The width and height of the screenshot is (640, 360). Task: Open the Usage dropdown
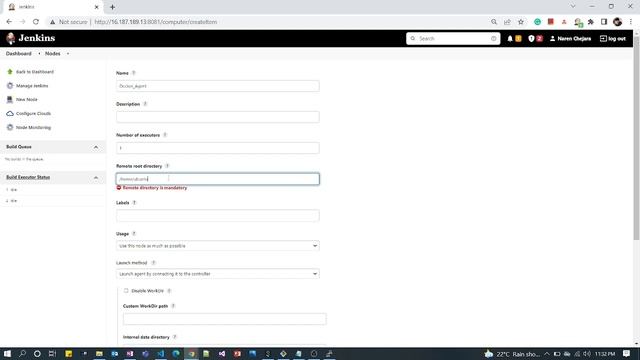point(218,246)
